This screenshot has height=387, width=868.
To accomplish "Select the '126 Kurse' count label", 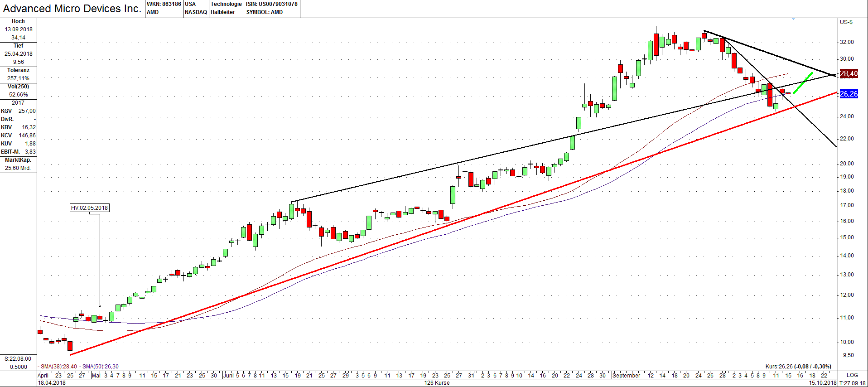I will pos(437,383).
